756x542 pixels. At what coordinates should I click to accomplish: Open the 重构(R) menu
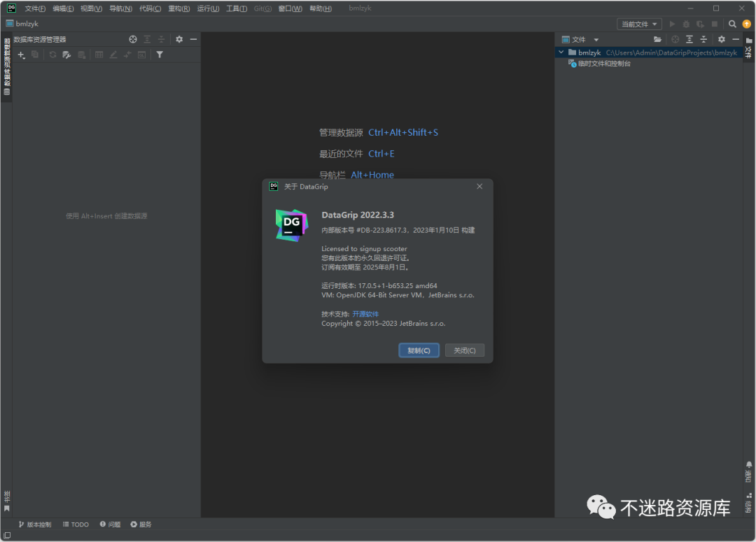[179, 8]
